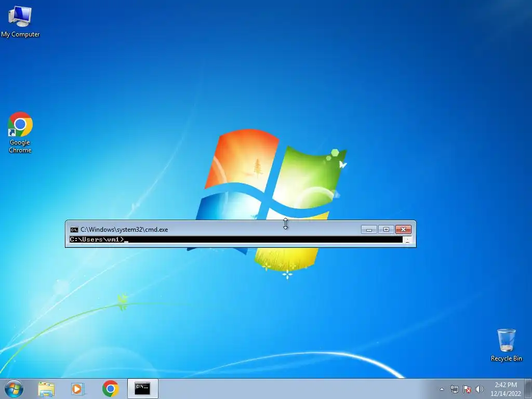Open the My Computer desktop icon
Screen dimensions: 532x399
pos(20,22)
